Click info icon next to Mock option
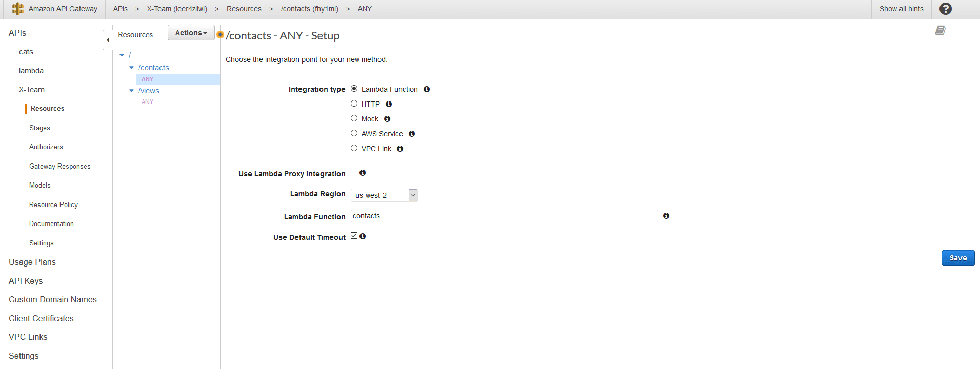980x369 pixels. point(387,119)
